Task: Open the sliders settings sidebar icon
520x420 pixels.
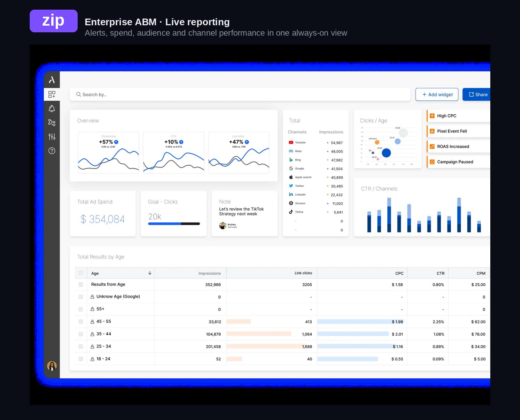Action: (52, 137)
